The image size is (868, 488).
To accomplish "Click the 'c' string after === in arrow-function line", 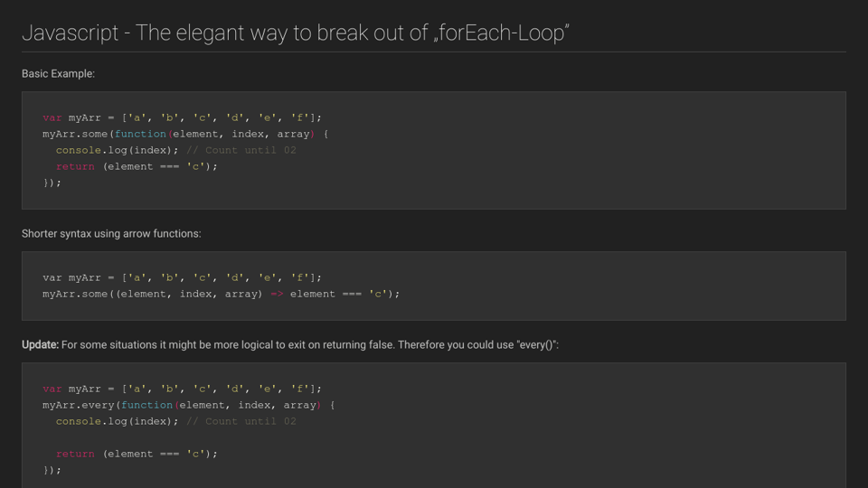I will (380, 294).
